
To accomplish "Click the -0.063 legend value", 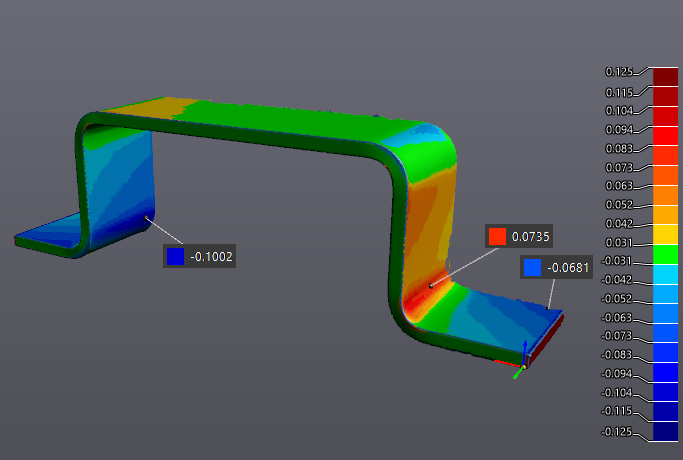I will point(617,318).
